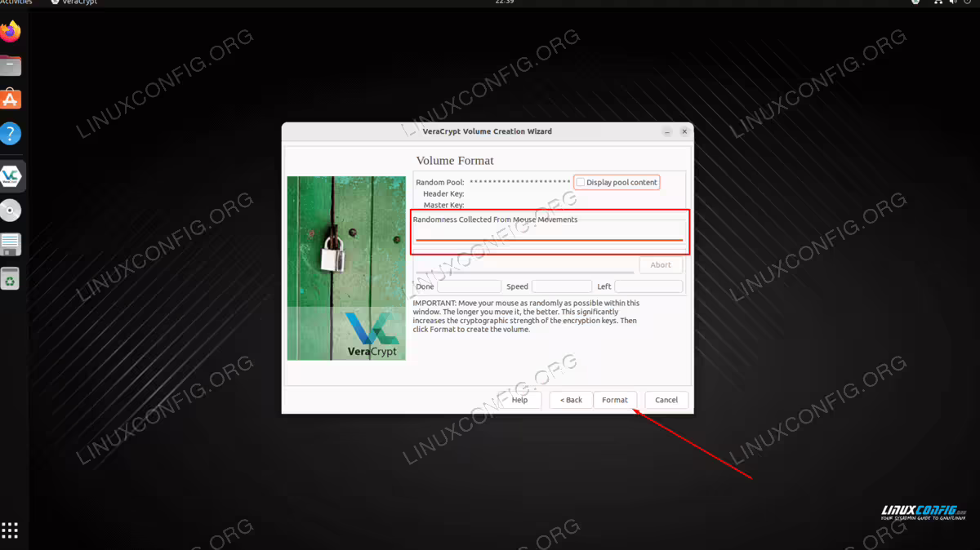Click the Volume Format heading
The height and width of the screenshot is (550, 980).
point(455,161)
